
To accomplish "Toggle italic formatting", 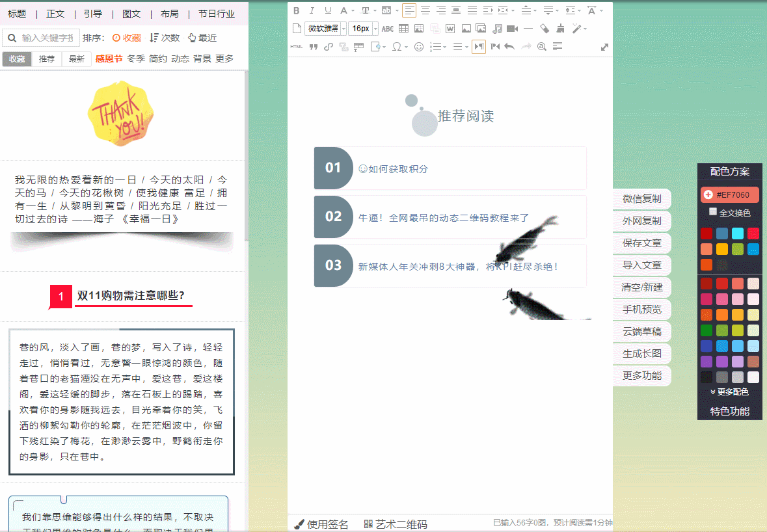I will tap(312, 10).
